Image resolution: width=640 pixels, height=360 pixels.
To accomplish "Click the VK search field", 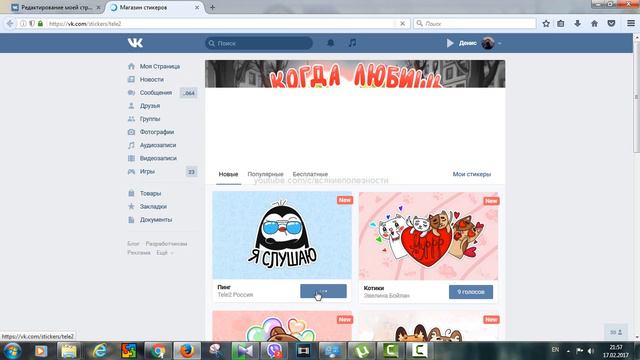I will click(x=259, y=43).
